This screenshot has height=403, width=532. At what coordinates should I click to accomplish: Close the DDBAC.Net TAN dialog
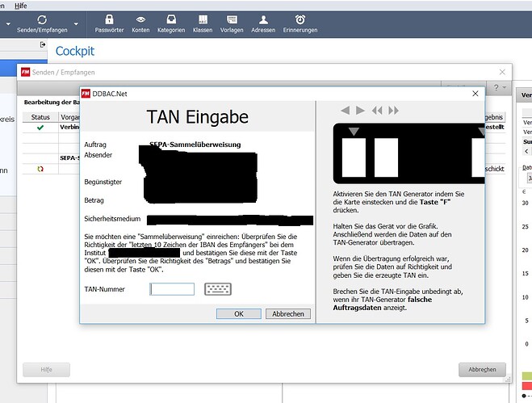pyautogui.click(x=475, y=94)
